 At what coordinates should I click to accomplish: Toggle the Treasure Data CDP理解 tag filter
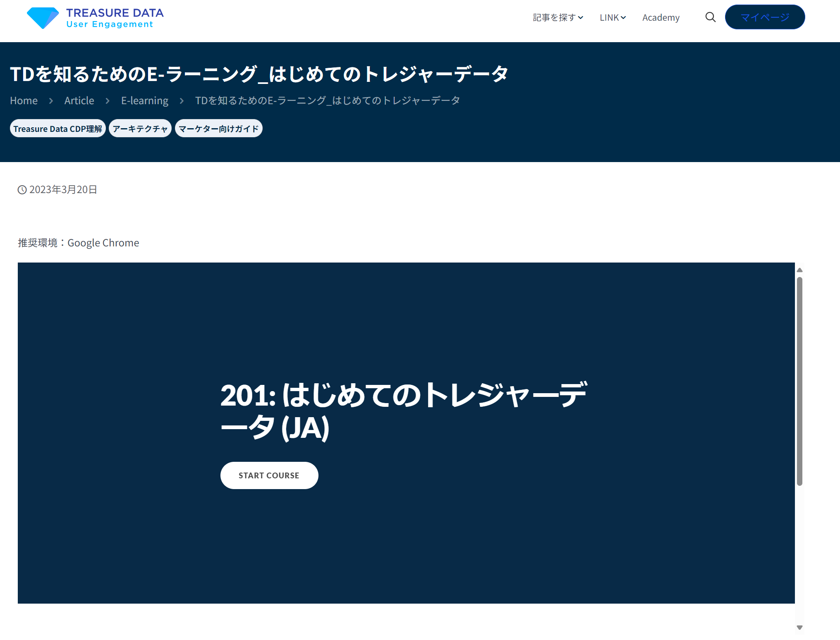point(57,128)
